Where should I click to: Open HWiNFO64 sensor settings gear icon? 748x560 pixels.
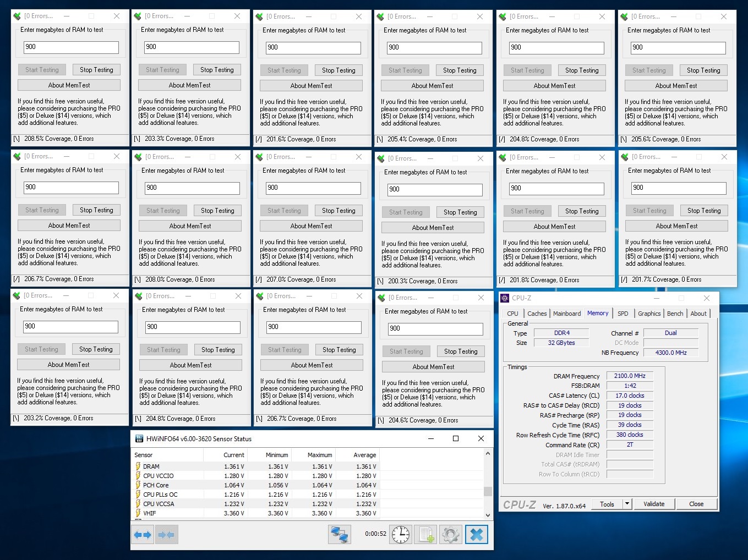pos(451,535)
